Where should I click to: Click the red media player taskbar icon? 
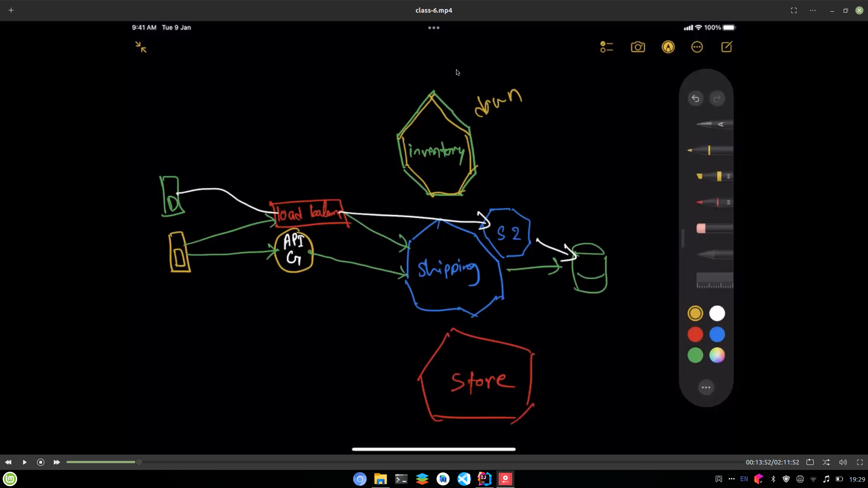pos(505,479)
